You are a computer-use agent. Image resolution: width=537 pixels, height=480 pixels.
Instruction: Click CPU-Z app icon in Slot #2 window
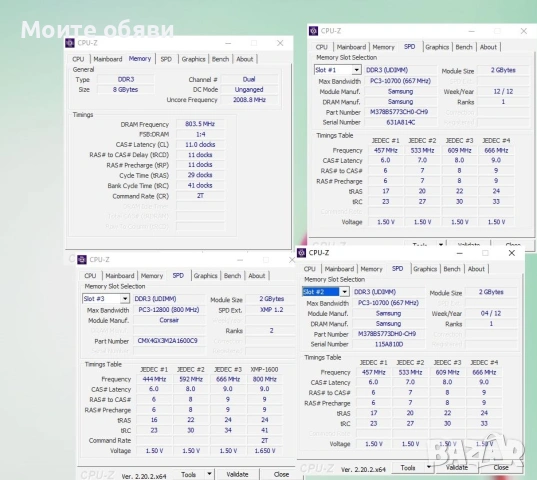pyautogui.click(x=301, y=253)
